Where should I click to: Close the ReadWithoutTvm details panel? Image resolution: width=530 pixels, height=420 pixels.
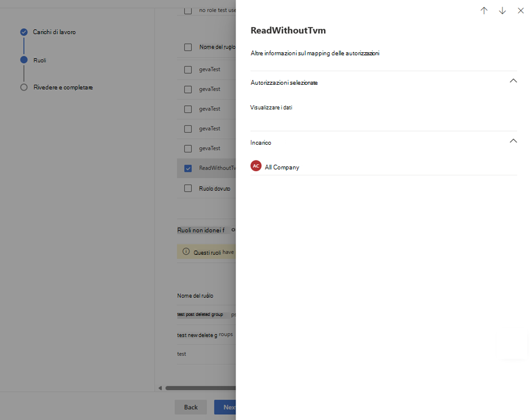point(521,11)
